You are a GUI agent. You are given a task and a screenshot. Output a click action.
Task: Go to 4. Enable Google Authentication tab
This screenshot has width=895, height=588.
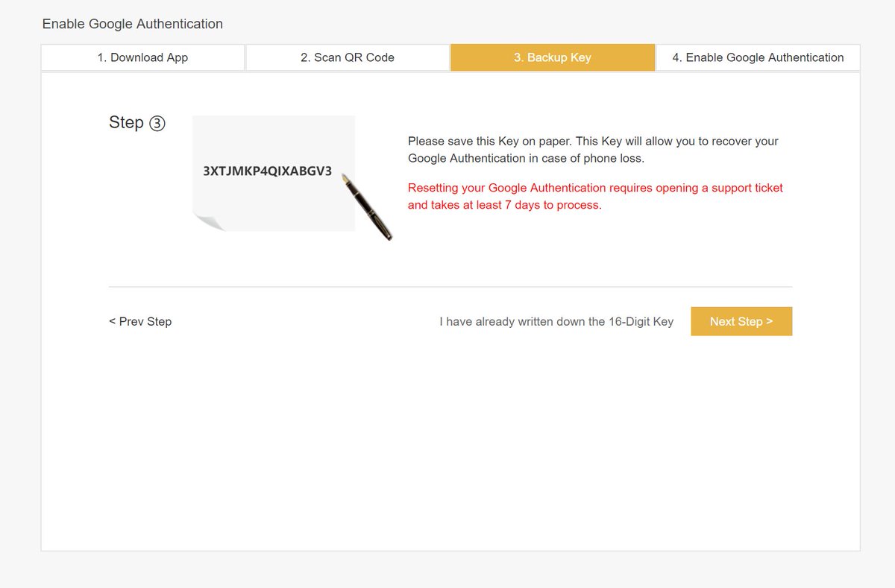[x=758, y=57]
